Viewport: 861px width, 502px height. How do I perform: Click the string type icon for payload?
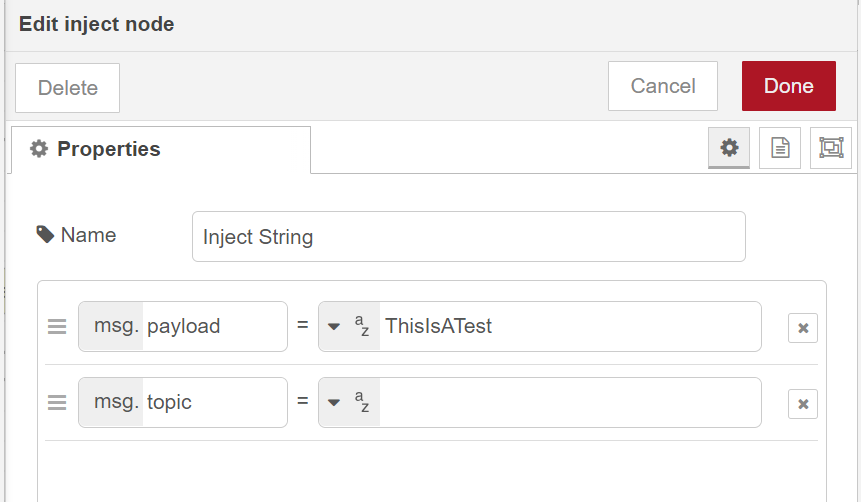(361, 327)
